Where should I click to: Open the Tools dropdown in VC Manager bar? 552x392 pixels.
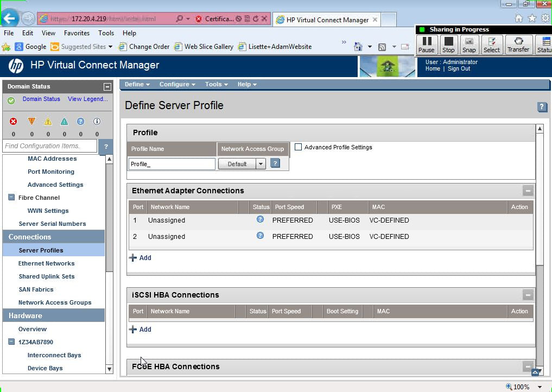point(217,85)
